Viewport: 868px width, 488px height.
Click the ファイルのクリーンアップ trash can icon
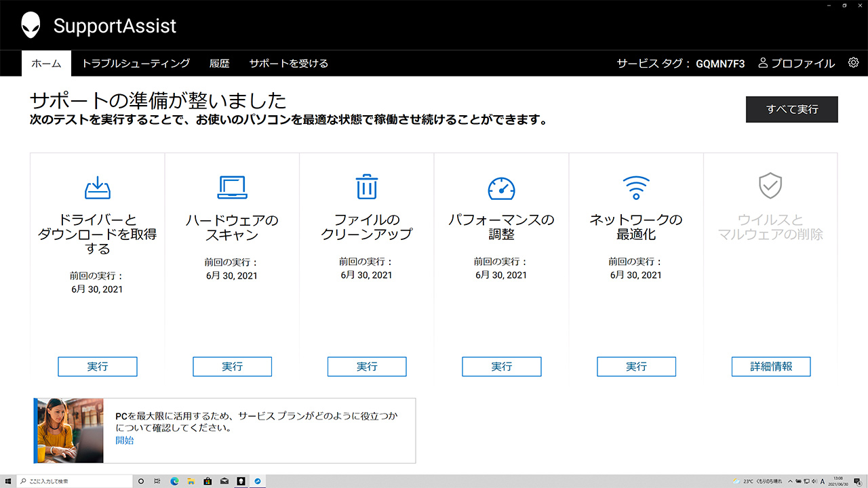coord(367,186)
